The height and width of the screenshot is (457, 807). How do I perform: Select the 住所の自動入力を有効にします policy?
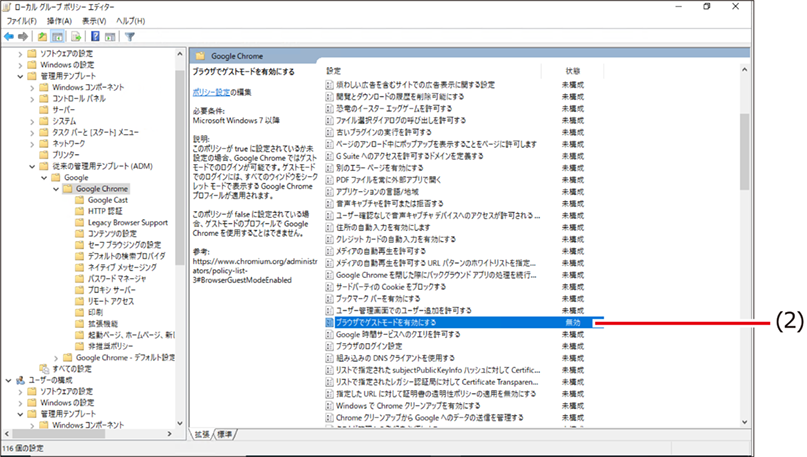383,227
